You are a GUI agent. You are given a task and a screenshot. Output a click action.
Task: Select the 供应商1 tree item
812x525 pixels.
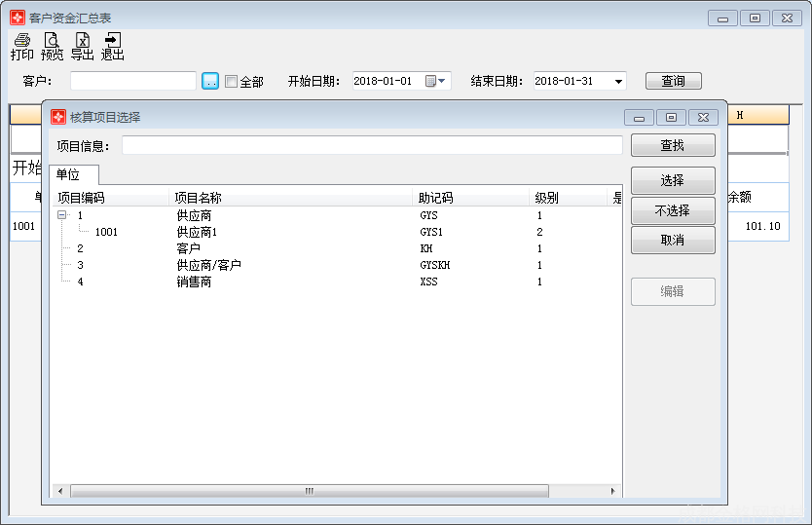(x=197, y=233)
